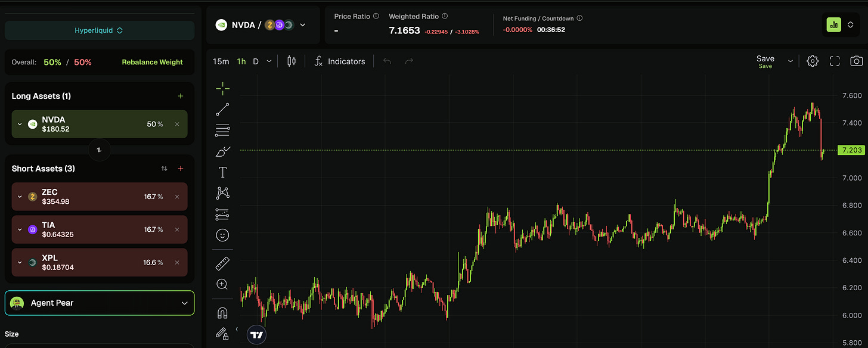Screen dimensions: 868x348
Task: Remove NVDA from long assets
Action: coord(177,125)
